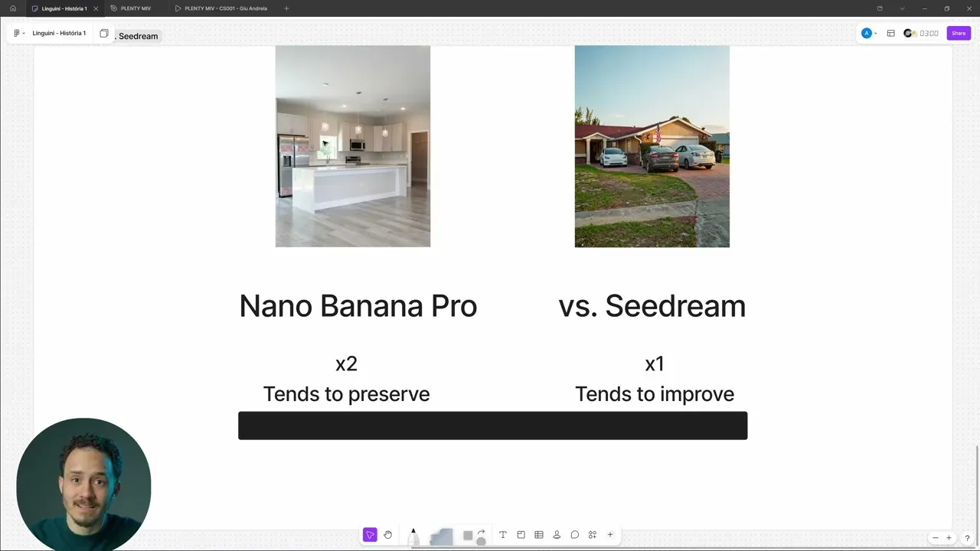Select the "vs. Seedream" heading
This screenshot has height=551, width=980.
click(x=652, y=306)
